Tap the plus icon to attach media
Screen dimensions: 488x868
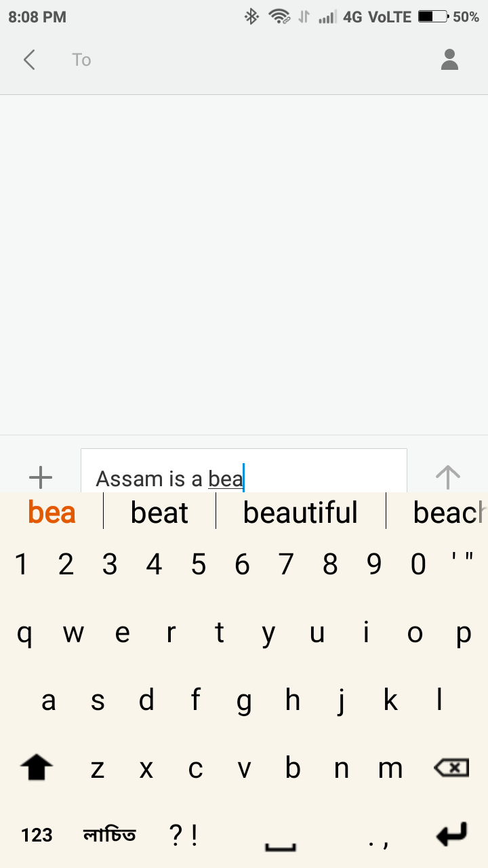click(41, 477)
